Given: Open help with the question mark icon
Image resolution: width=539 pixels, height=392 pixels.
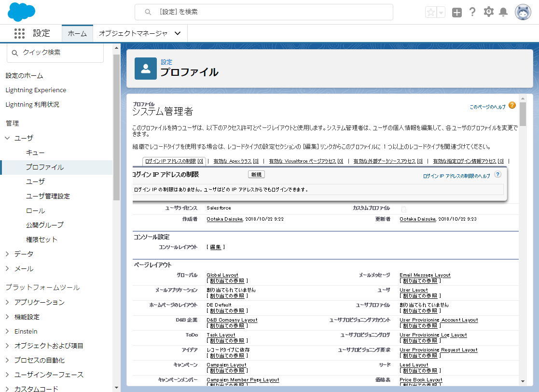Looking at the screenshot, I should (x=472, y=12).
